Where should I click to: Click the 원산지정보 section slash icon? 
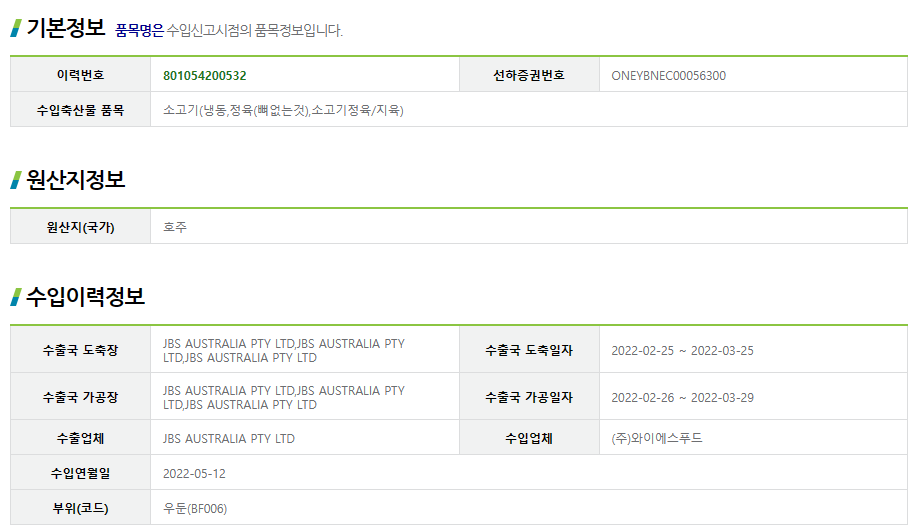(16, 180)
